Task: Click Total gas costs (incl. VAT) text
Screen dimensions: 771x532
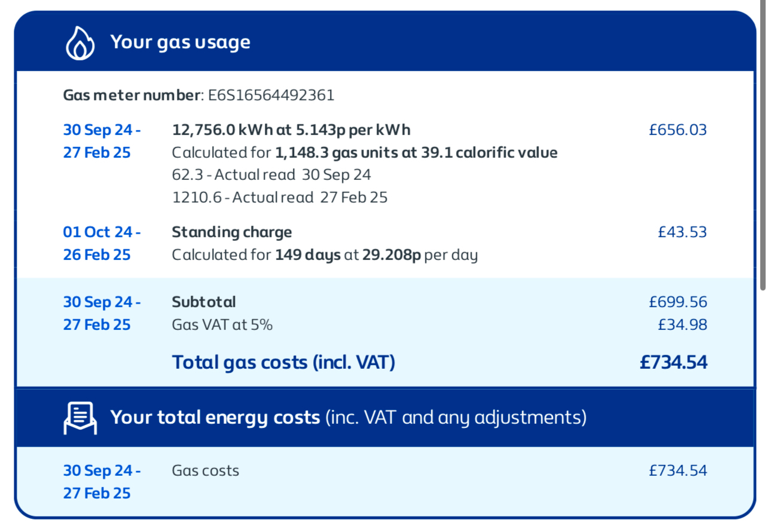Action: pyautogui.click(x=284, y=362)
